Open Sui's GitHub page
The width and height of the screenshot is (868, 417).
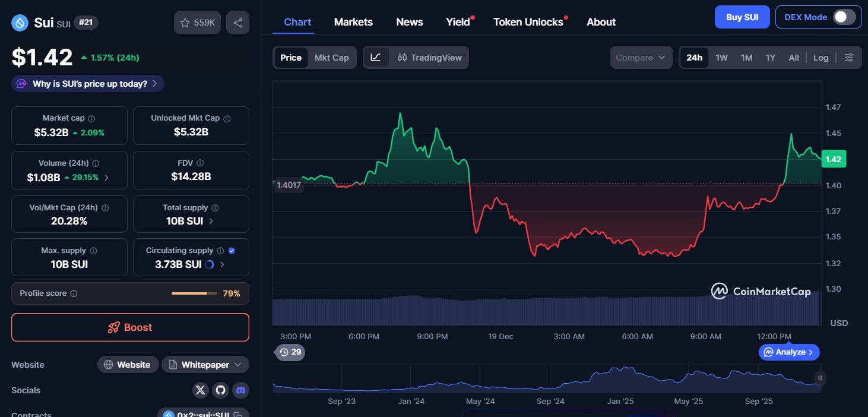[x=220, y=390]
